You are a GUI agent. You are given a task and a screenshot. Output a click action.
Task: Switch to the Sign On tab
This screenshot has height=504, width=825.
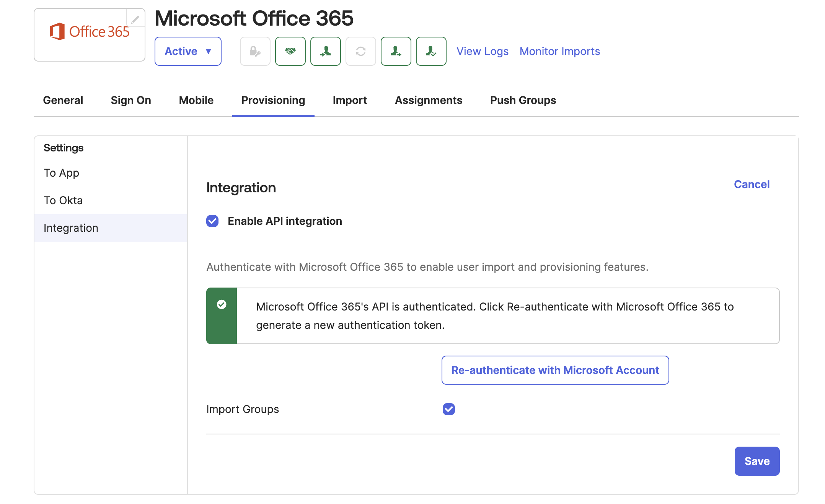(x=131, y=100)
